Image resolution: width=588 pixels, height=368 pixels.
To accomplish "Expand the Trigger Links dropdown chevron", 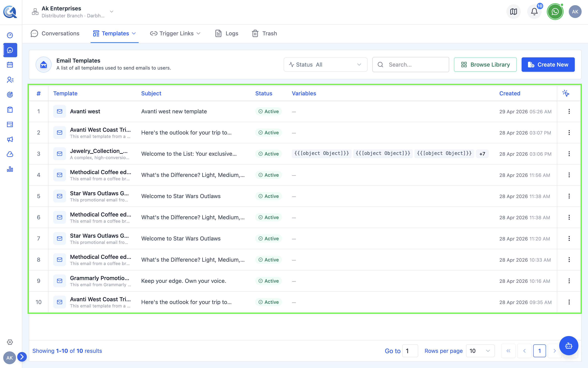I will 198,33.
